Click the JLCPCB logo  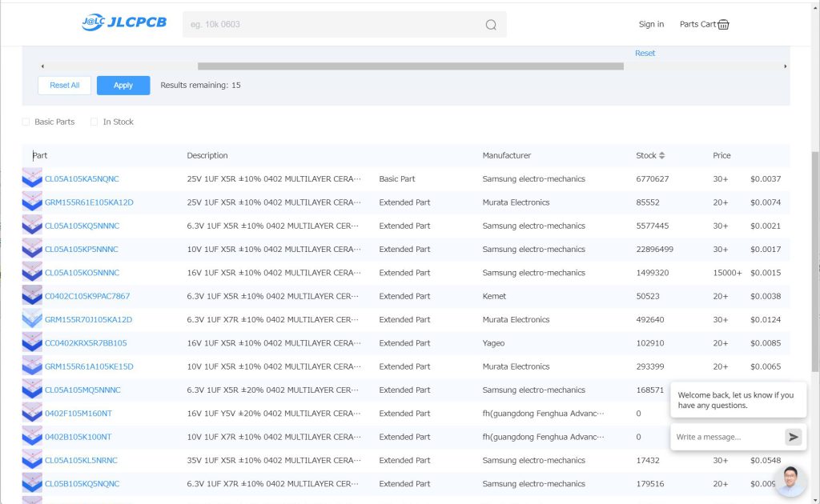click(124, 22)
